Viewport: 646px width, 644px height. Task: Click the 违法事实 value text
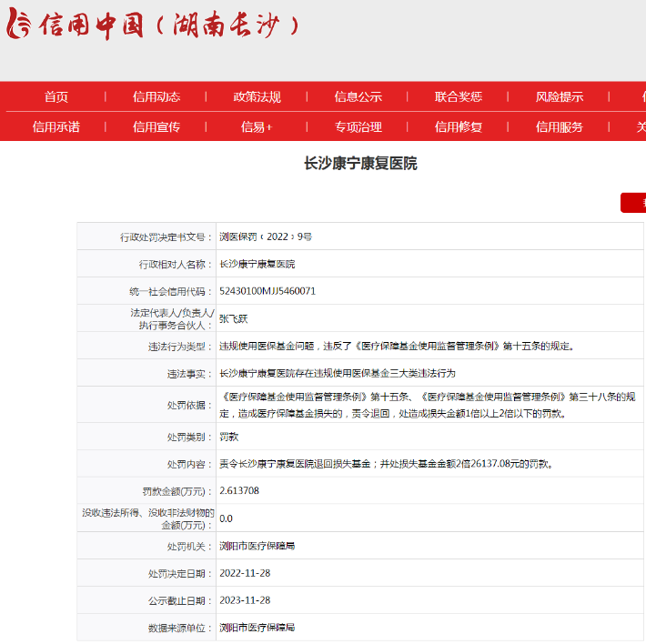pos(338,373)
